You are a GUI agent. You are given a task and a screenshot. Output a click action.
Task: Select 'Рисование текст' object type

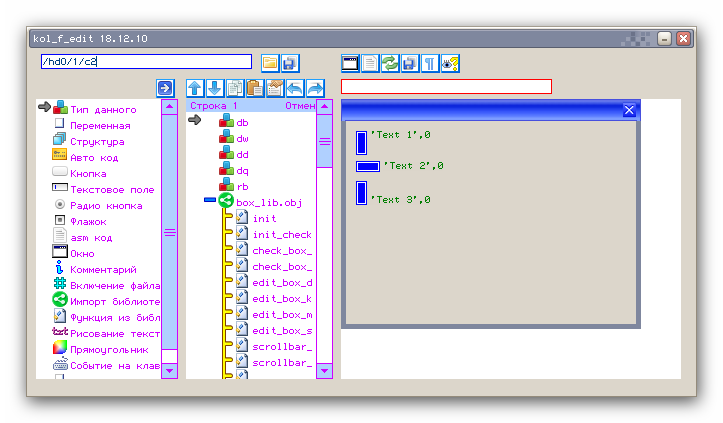click(x=115, y=334)
